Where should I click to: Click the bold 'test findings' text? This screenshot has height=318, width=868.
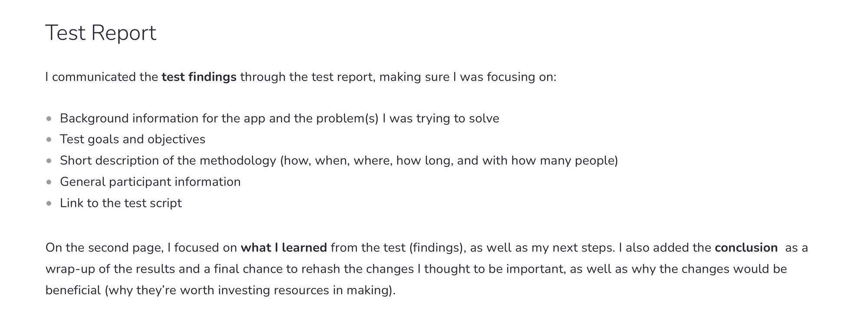pos(199,77)
